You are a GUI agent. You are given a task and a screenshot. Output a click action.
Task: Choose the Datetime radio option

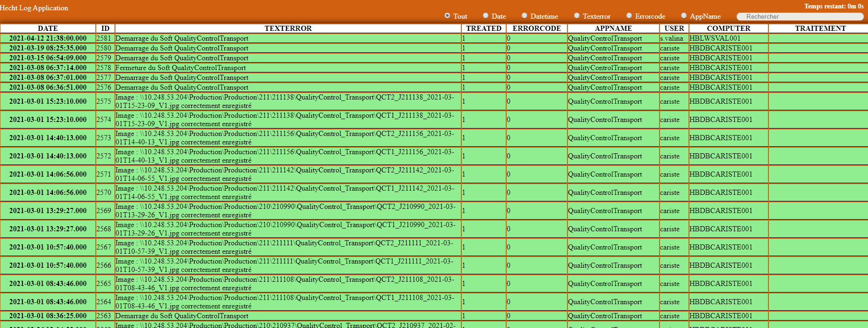coord(524,16)
